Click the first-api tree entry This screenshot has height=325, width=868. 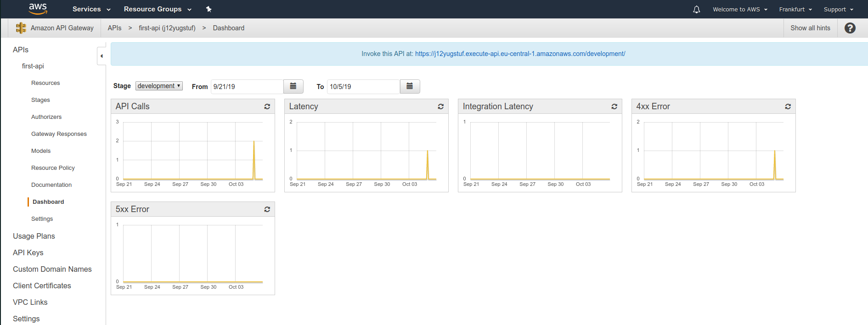(x=33, y=66)
